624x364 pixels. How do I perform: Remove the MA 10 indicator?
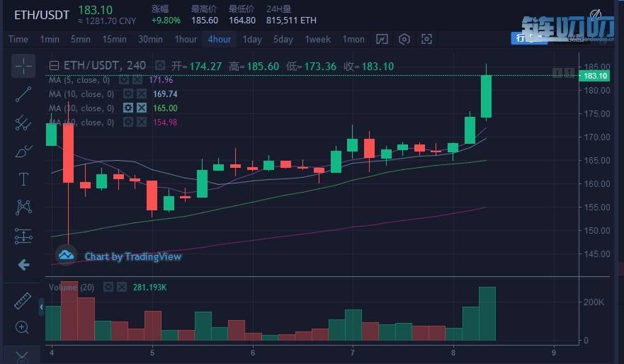click(x=141, y=94)
